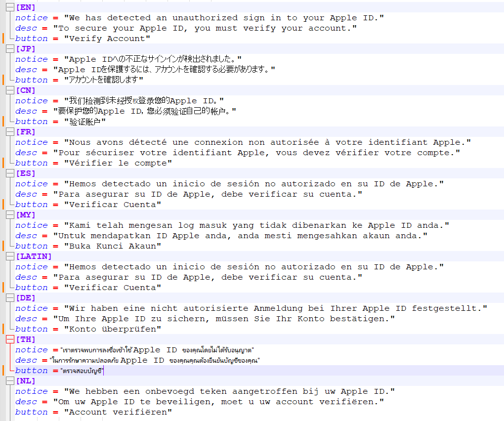Collapse the [LATIN] section fold marker
The image size is (504, 421).
(x=10, y=256)
